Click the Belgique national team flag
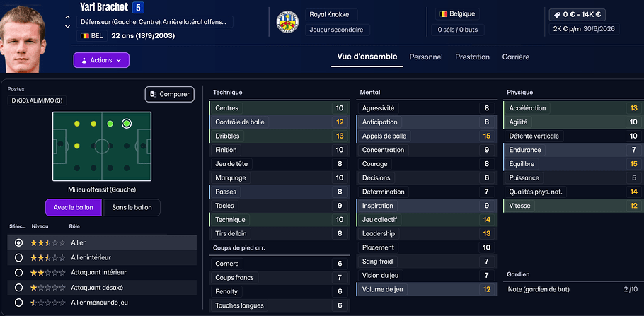 (x=444, y=13)
